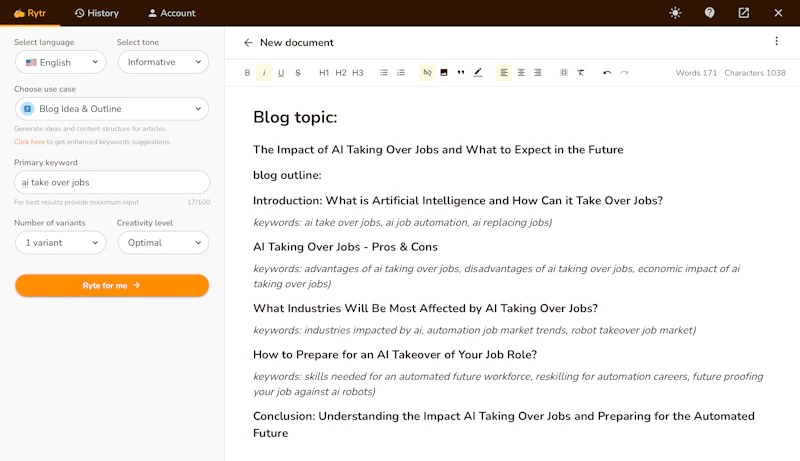This screenshot has width=800, height=461.
Task: Open the help question mark icon
Action: (710, 13)
